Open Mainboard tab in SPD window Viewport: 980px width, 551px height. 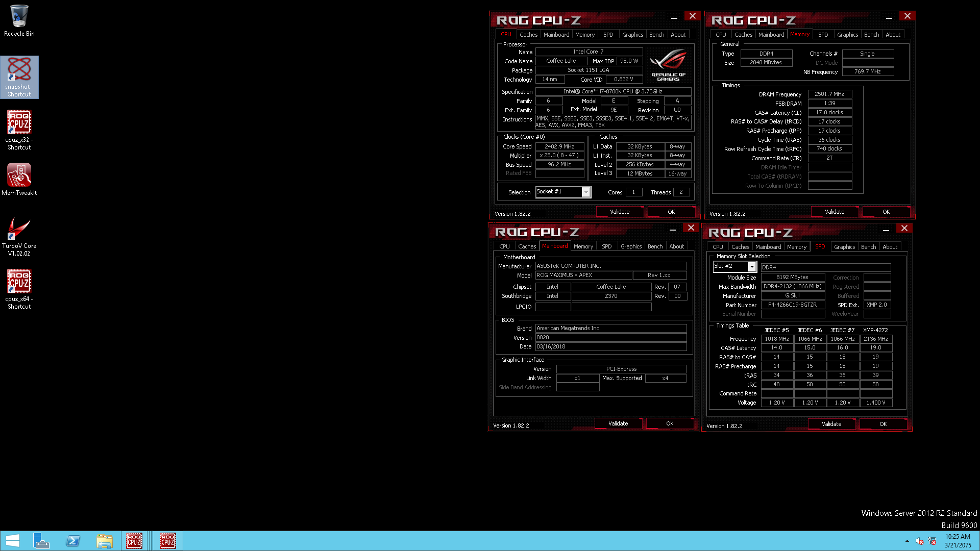768,247
